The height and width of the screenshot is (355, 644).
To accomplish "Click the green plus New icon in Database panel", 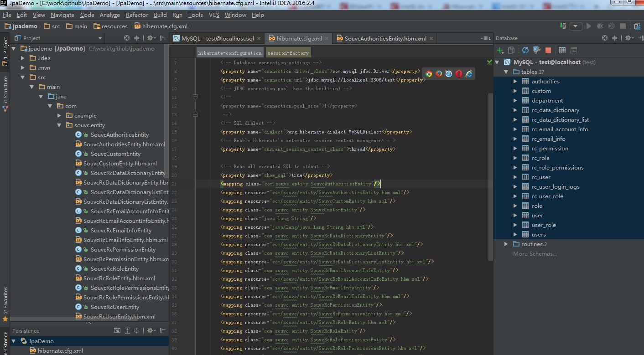I will pyautogui.click(x=500, y=50).
